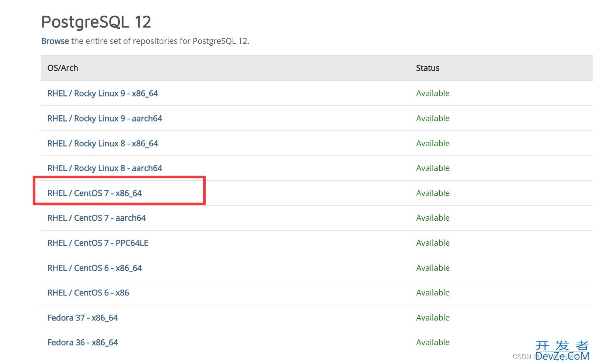Open RHEL / Rocky Linux 8 - aarch64 link
The height and width of the screenshot is (364, 593).
(105, 168)
